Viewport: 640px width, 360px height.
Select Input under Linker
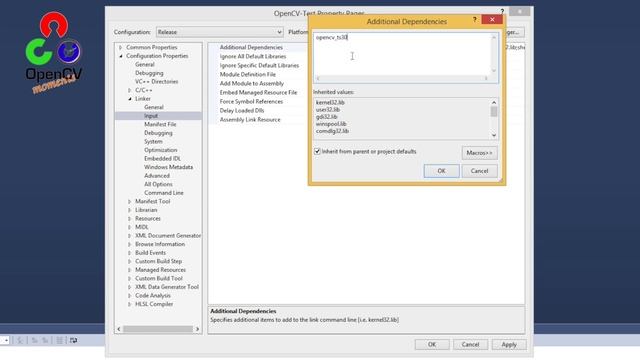coord(151,116)
